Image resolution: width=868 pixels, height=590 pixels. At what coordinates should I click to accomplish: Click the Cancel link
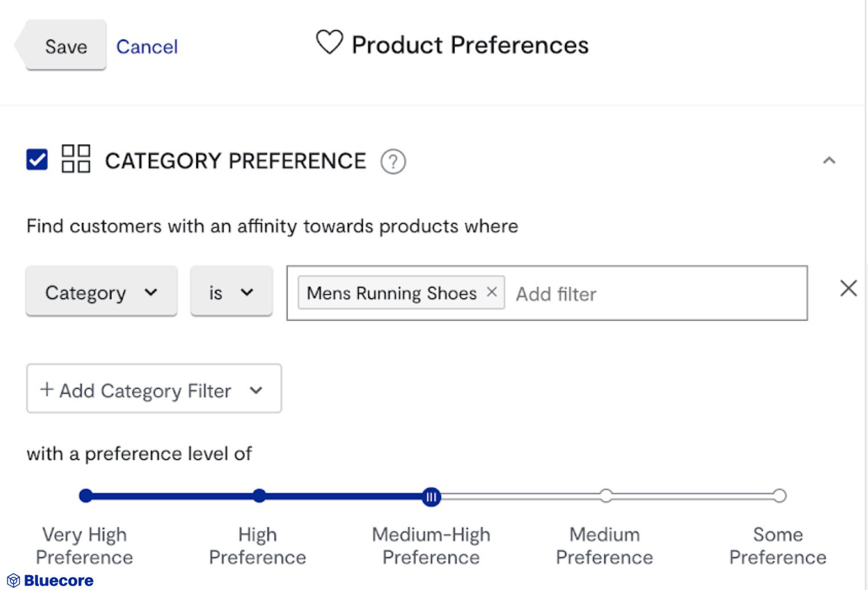(147, 47)
